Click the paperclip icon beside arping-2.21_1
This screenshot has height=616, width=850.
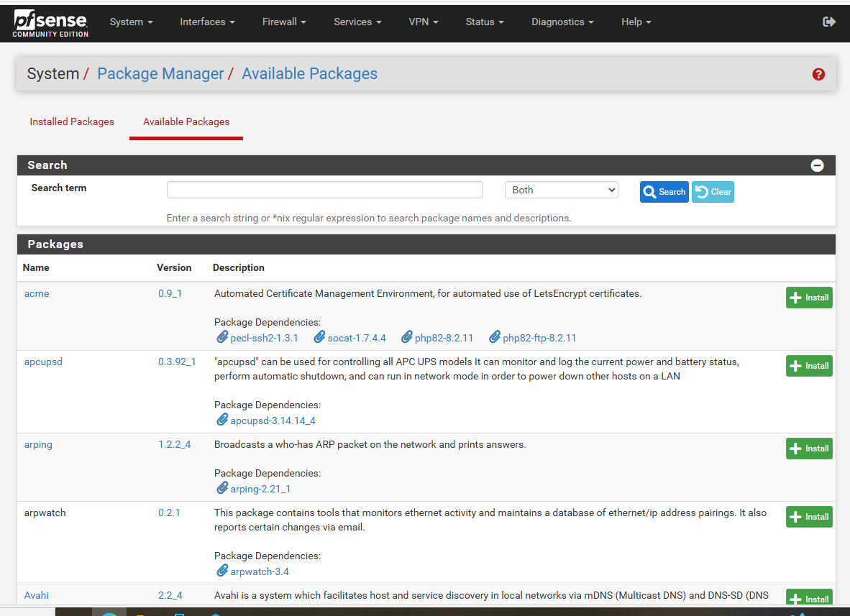tap(222, 487)
